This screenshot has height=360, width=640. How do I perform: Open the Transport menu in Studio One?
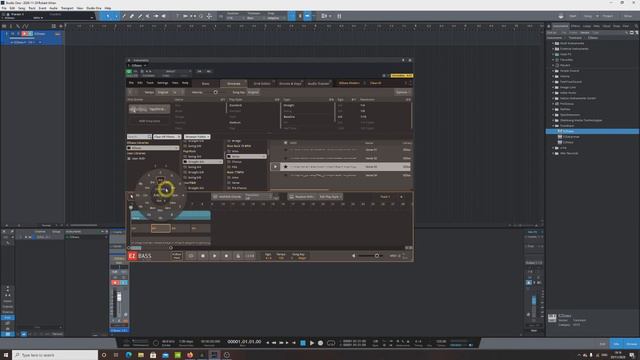[x=67, y=8]
